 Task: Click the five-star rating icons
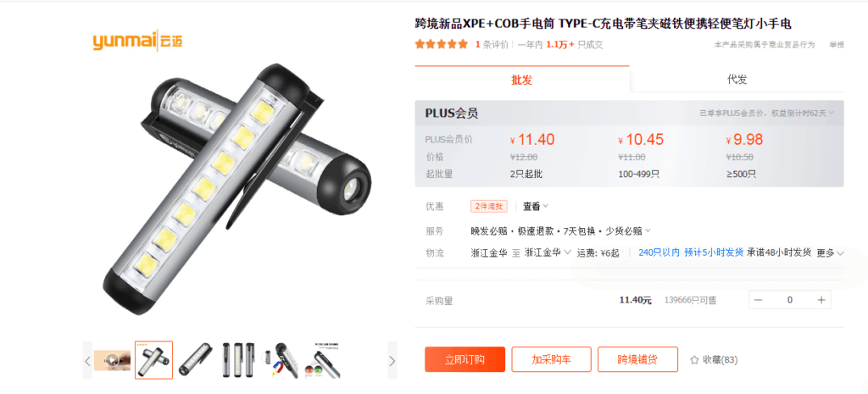(441, 45)
